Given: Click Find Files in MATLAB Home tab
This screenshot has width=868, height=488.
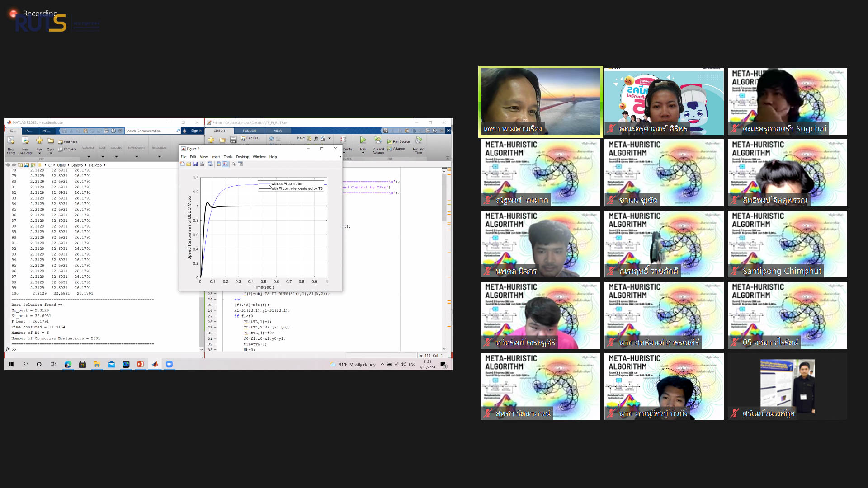Looking at the screenshot, I should pyautogui.click(x=67, y=142).
